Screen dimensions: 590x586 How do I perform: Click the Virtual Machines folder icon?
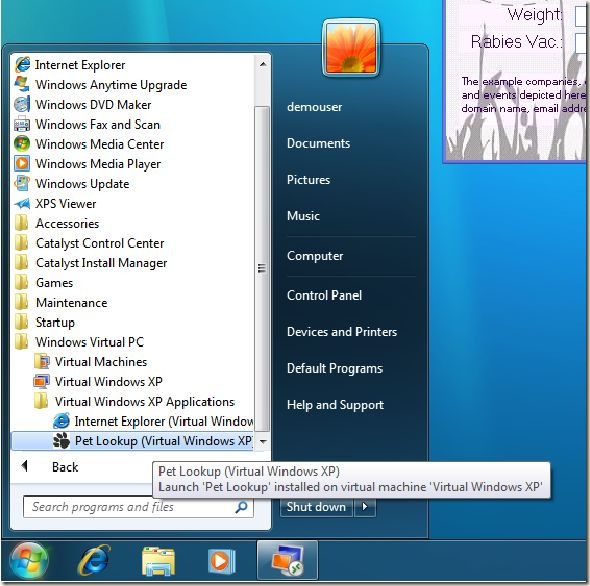(x=41, y=361)
